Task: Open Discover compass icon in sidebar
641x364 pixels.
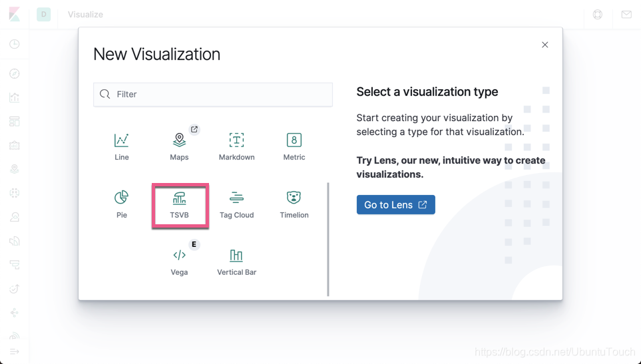Action: pos(14,74)
